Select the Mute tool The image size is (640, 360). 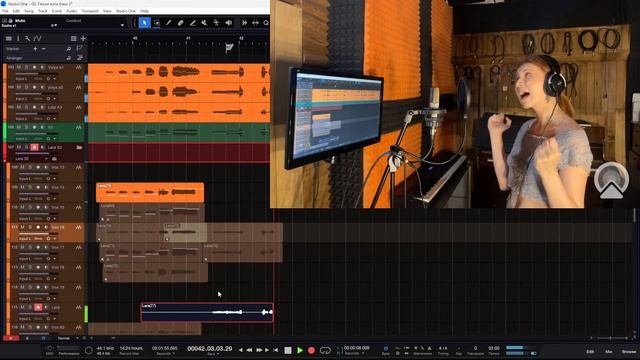click(x=204, y=23)
